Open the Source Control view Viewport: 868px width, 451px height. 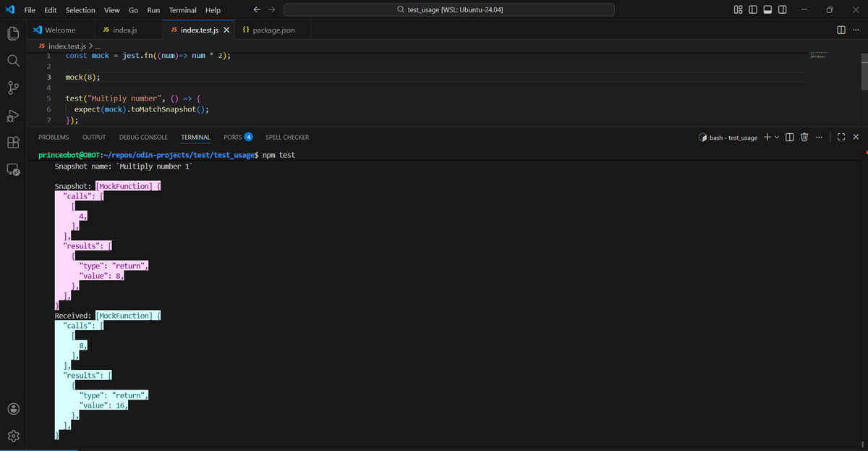12,88
